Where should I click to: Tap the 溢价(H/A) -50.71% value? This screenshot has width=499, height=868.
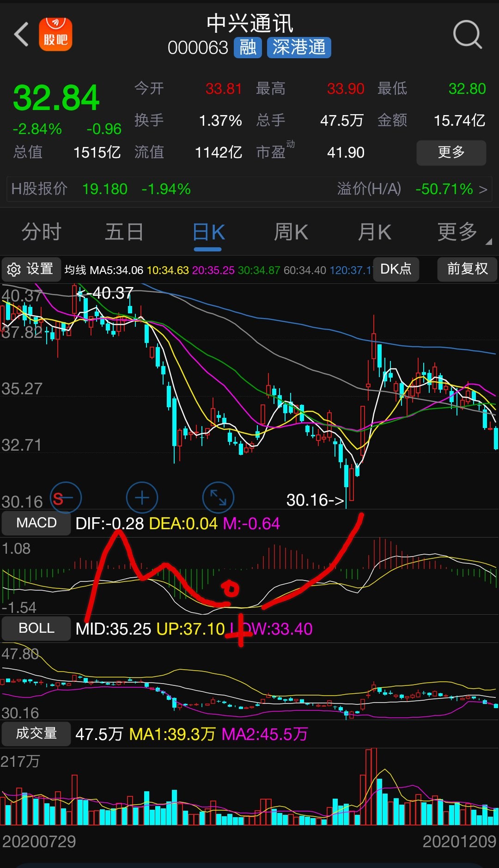pyautogui.click(x=444, y=189)
